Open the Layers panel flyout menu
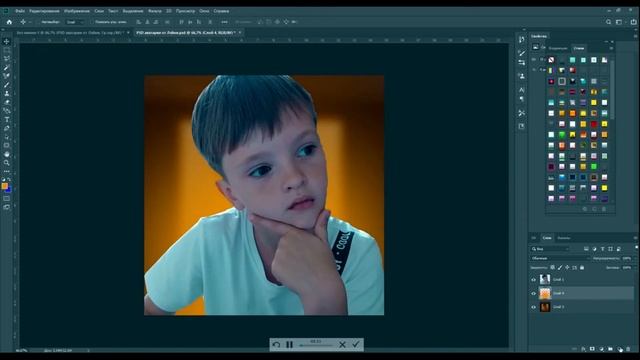This screenshot has height=360, width=640. pos(636,238)
